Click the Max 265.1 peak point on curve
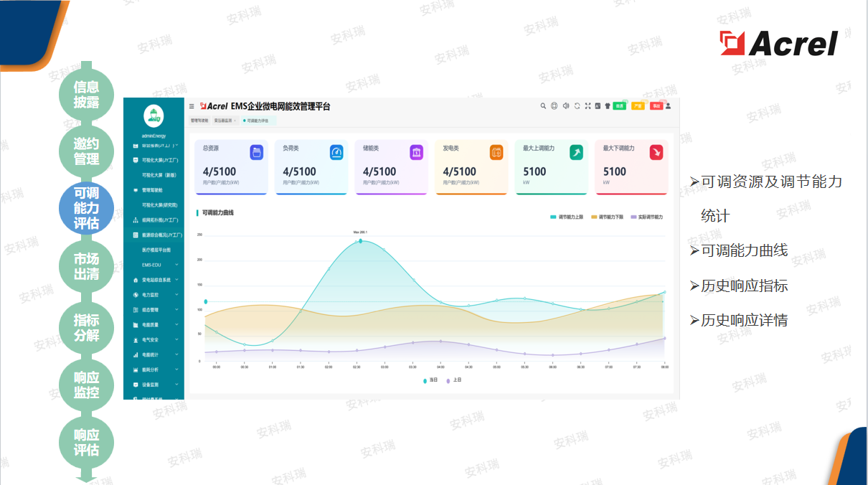The height and width of the screenshot is (485, 868). pyautogui.click(x=360, y=241)
